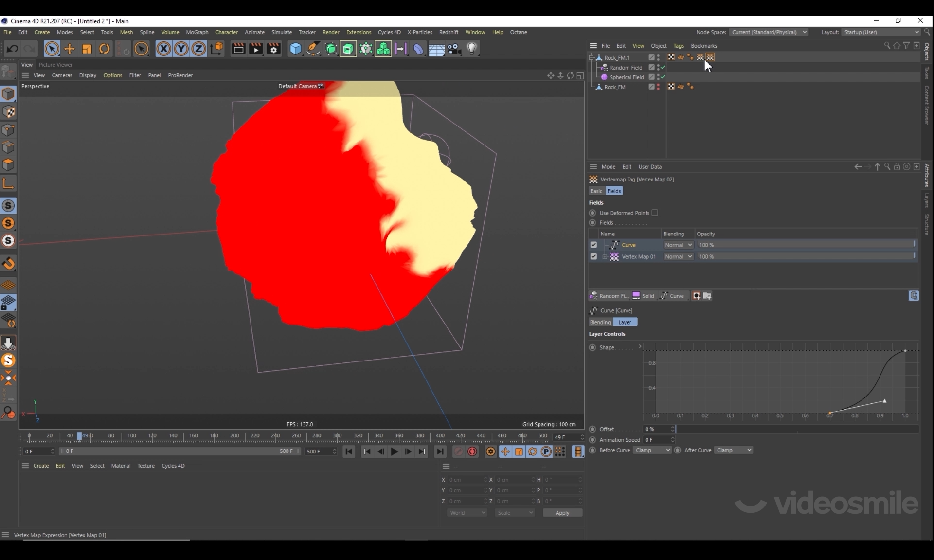Disable the Vertex Map 01 layer checkbox
This screenshot has height=560, width=934.
[593, 256]
